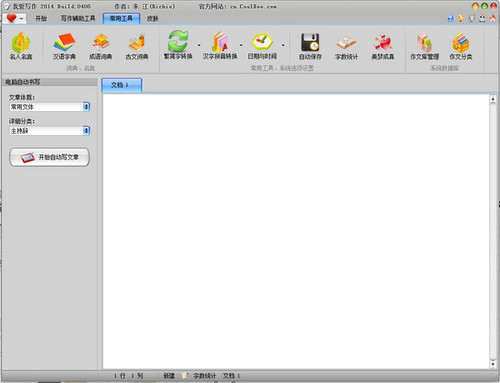The width and height of the screenshot is (500, 383).
Task: Click 字数统计 in the status bar
Action: click(x=204, y=376)
